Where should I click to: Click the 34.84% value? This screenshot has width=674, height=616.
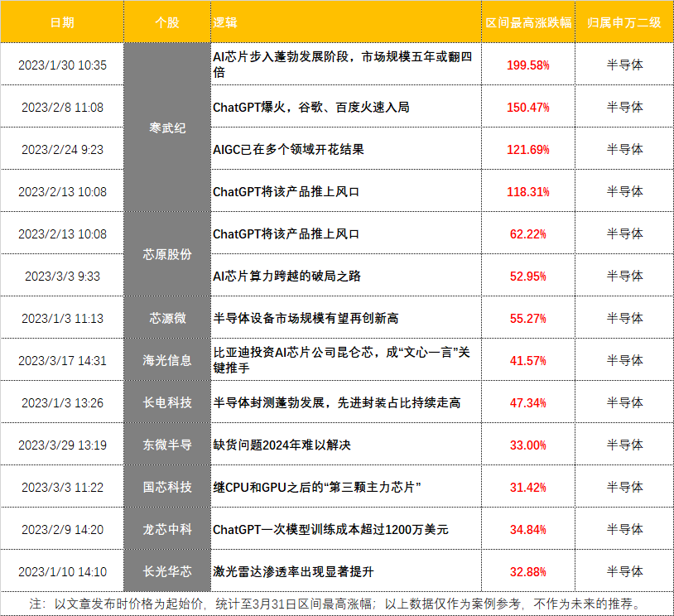click(527, 529)
